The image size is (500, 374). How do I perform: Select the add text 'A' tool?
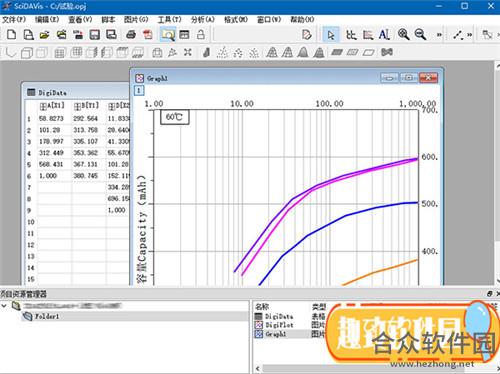(384, 34)
